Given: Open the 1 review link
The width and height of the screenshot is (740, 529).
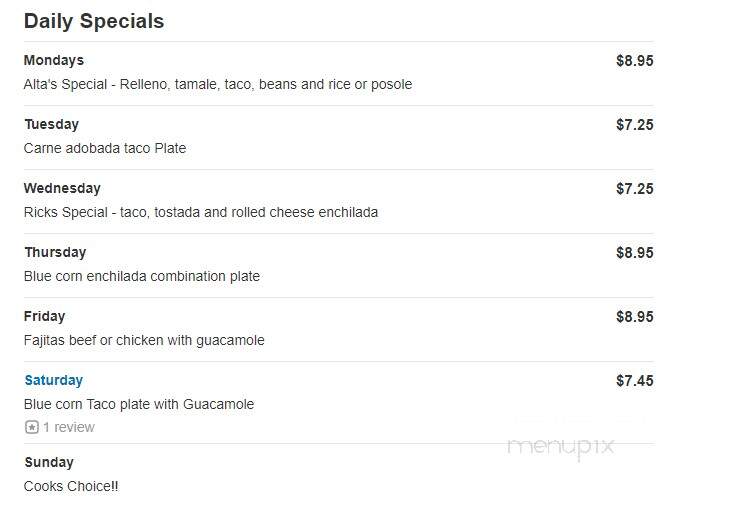Looking at the screenshot, I should [x=69, y=428].
